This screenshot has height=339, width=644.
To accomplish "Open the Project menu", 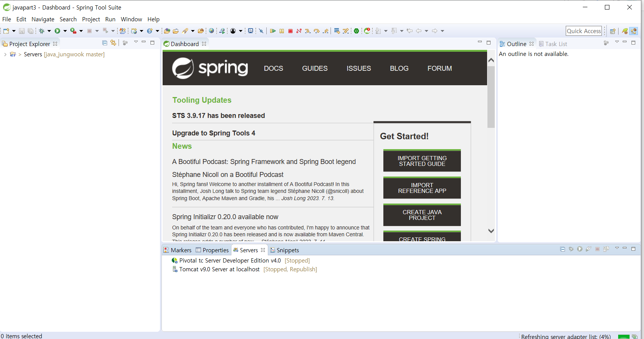I will (91, 19).
